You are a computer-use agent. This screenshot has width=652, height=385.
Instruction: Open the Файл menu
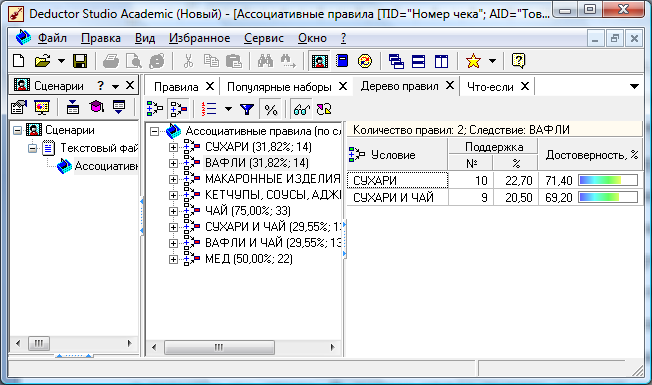pyautogui.click(x=52, y=38)
